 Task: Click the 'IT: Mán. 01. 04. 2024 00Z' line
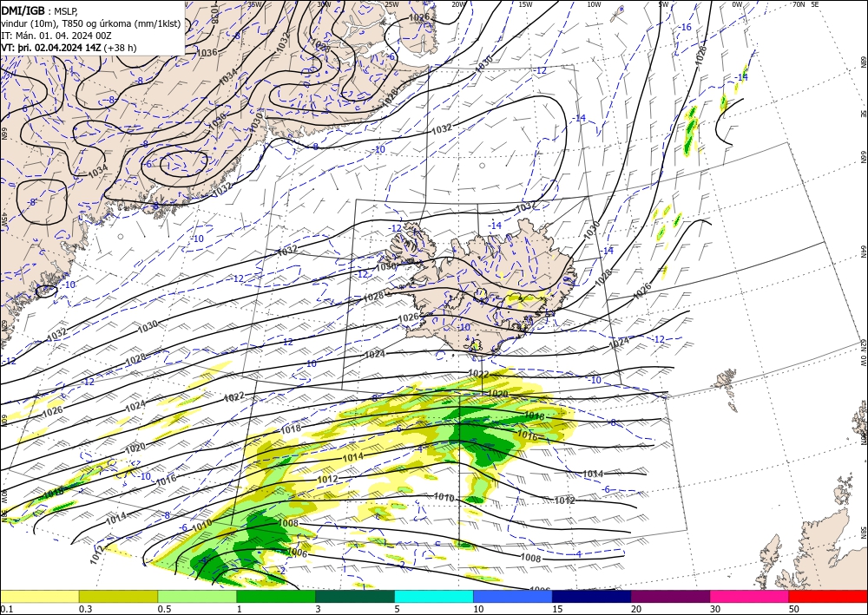point(56,36)
